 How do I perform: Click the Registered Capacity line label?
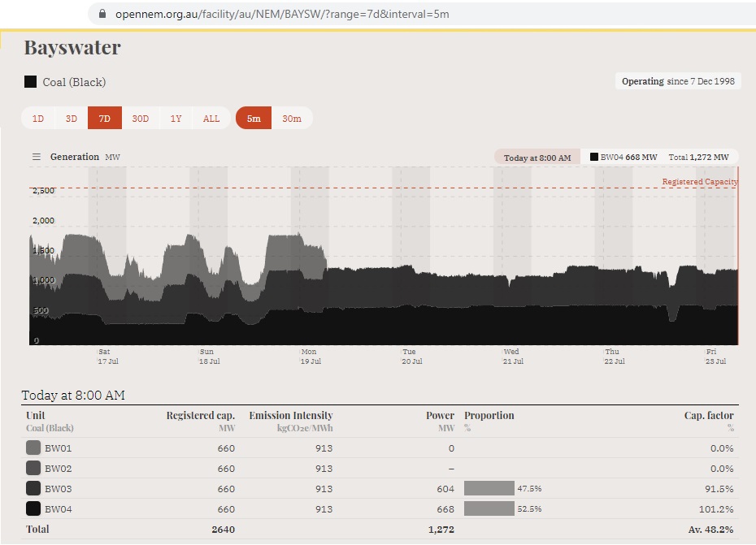pos(700,182)
